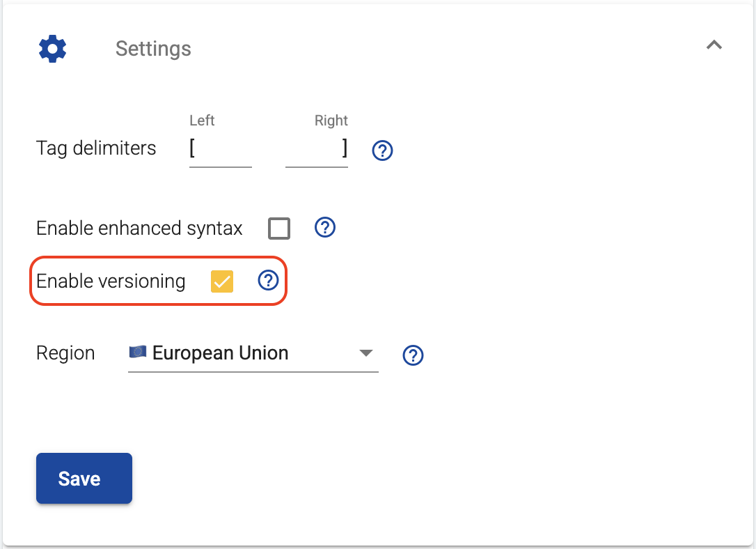The width and height of the screenshot is (756, 549).
Task: Click the question mark beside enhanced syntax
Action: (x=324, y=227)
